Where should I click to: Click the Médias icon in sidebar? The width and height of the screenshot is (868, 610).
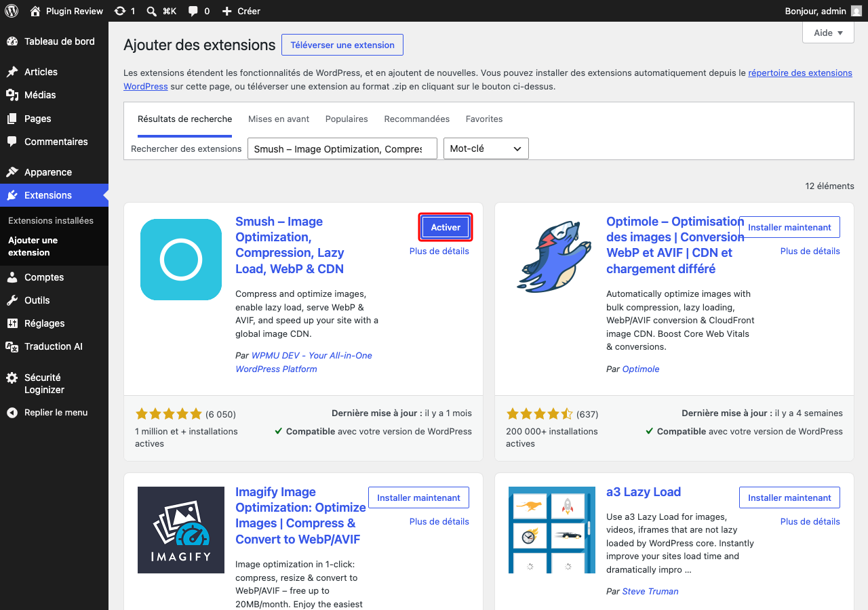pyautogui.click(x=12, y=95)
